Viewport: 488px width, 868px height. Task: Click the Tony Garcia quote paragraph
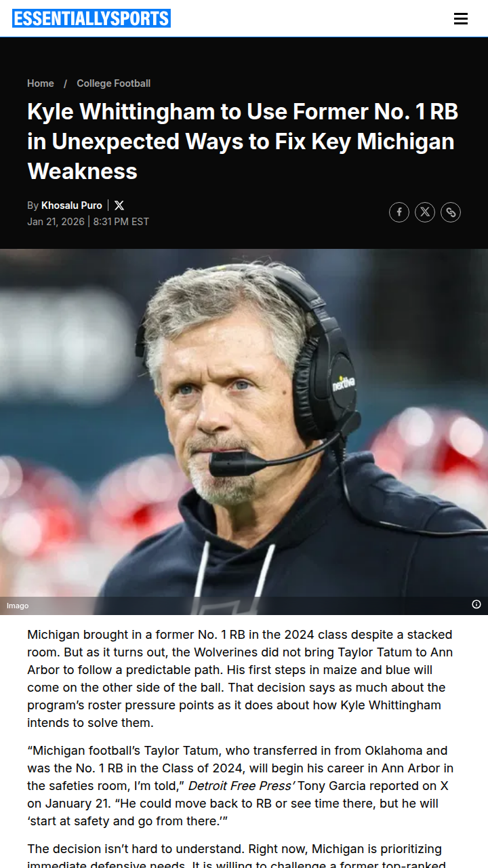click(241, 786)
